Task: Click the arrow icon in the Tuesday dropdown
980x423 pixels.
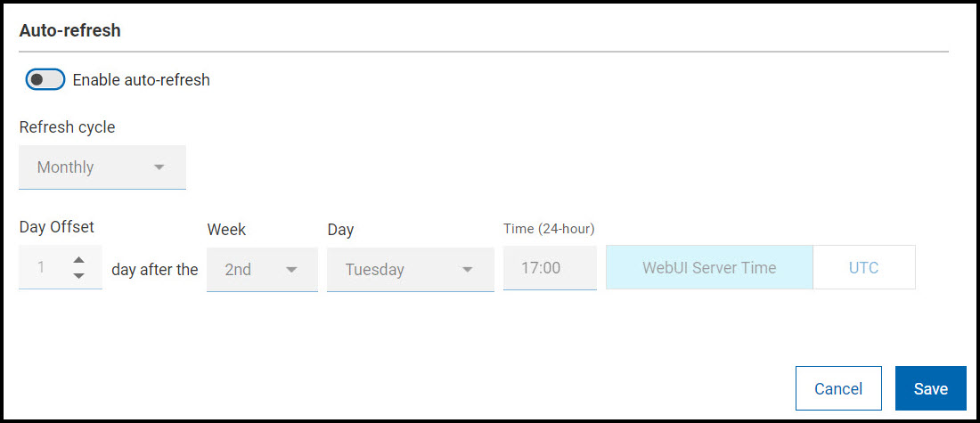Action: click(x=467, y=269)
